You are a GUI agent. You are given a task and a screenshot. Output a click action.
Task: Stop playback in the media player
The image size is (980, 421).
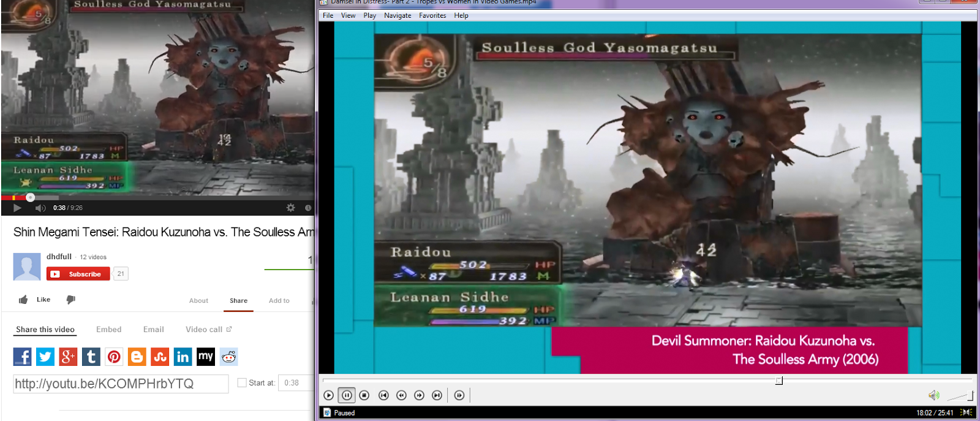coord(364,395)
